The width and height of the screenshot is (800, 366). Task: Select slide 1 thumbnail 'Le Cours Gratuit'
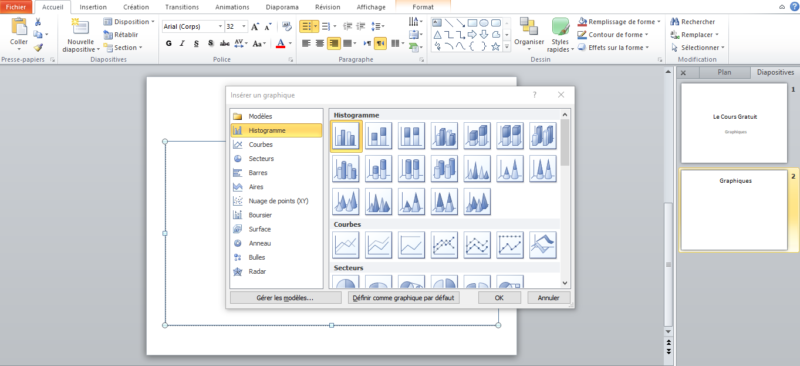[734, 123]
